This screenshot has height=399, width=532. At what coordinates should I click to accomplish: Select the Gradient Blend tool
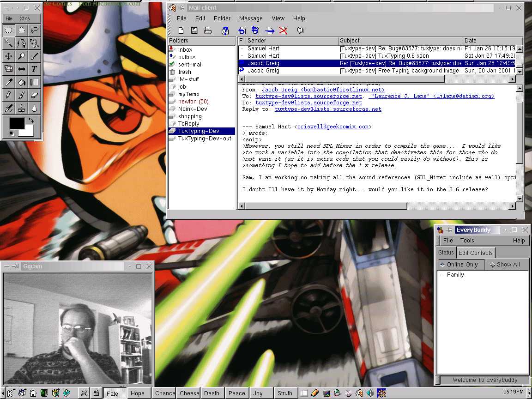click(34, 82)
